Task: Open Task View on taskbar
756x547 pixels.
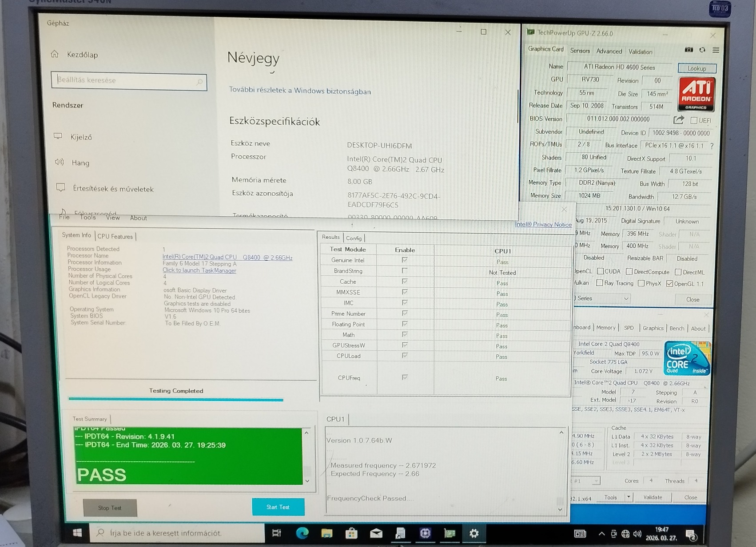Action: click(x=276, y=533)
